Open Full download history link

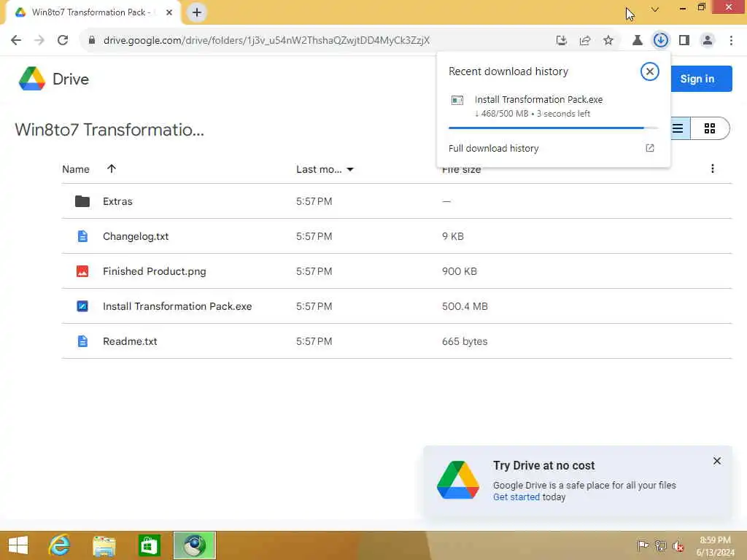tap(494, 148)
